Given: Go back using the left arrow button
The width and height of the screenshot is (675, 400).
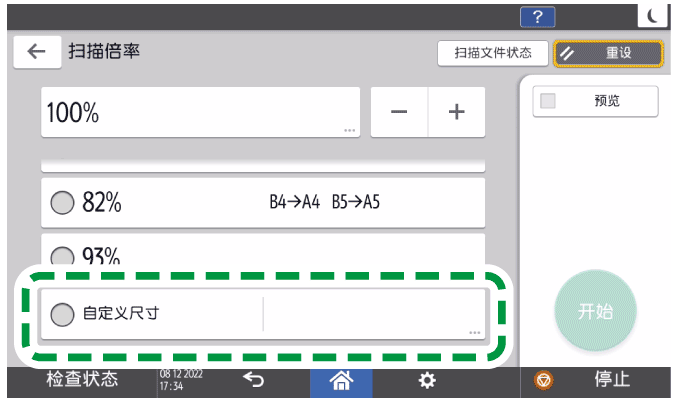Looking at the screenshot, I should click(37, 52).
